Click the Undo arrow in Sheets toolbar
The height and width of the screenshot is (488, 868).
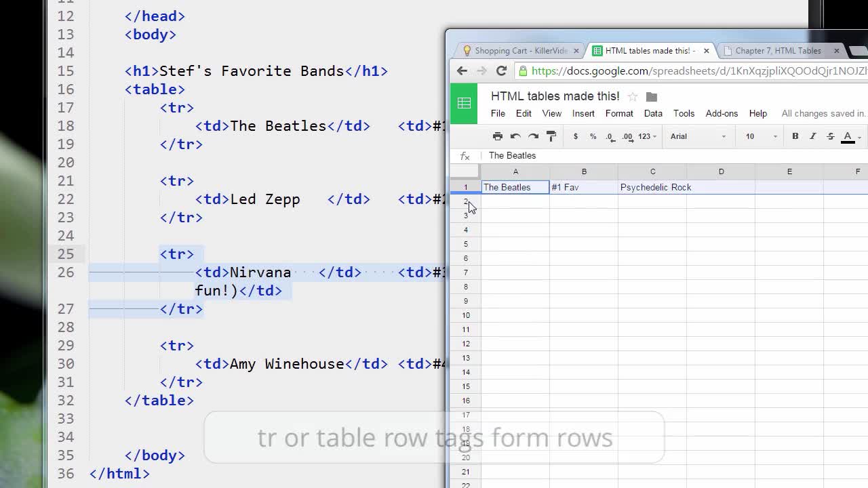click(515, 136)
